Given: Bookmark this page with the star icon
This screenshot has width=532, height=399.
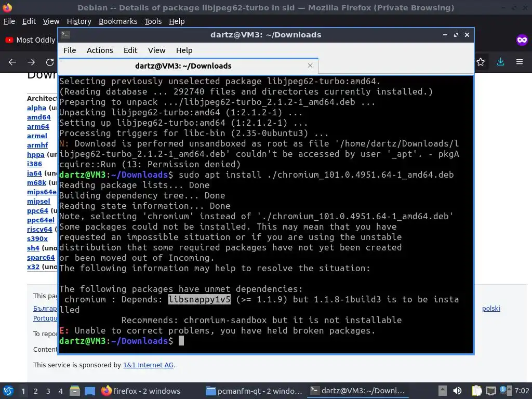Looking at the screenshot, I should click(481, 62).
